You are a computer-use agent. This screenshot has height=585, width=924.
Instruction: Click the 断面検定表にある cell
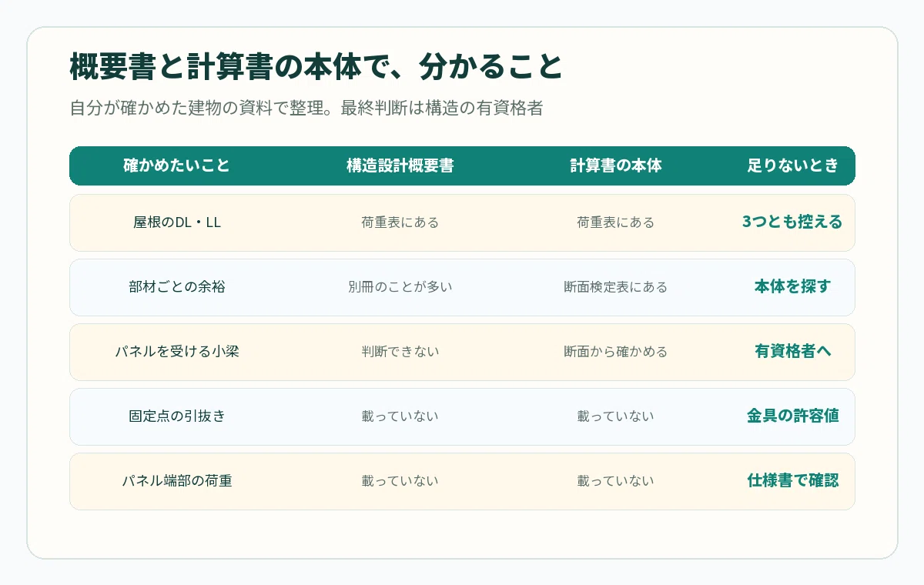point(615,287)
